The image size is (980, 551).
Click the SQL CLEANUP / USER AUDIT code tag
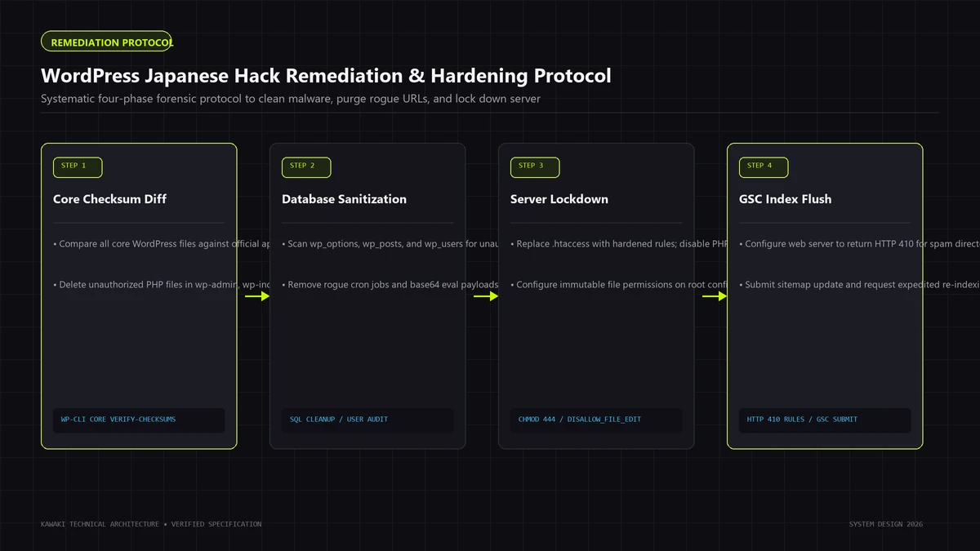(x=367, y=420)
